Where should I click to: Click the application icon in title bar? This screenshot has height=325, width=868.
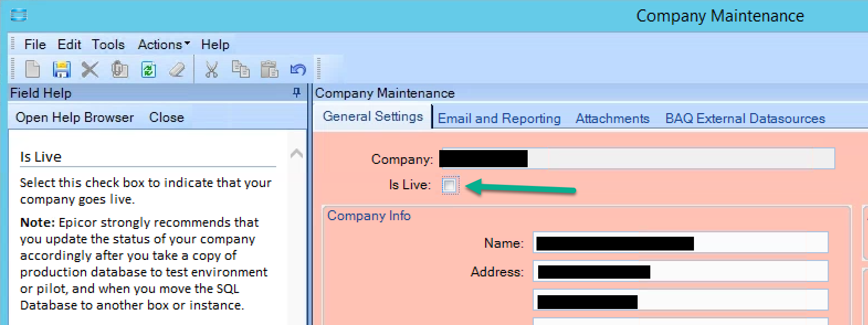pyautogui.click(x=18, y=15)
